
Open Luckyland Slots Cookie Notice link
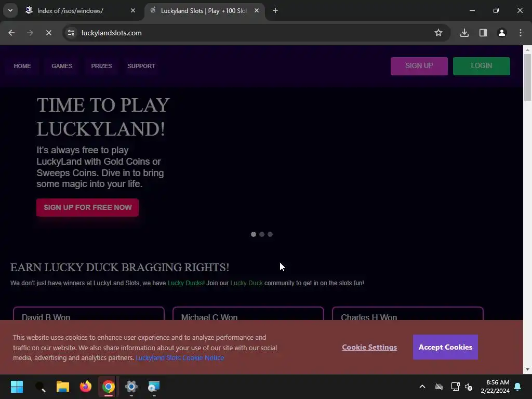click(180, 357)
